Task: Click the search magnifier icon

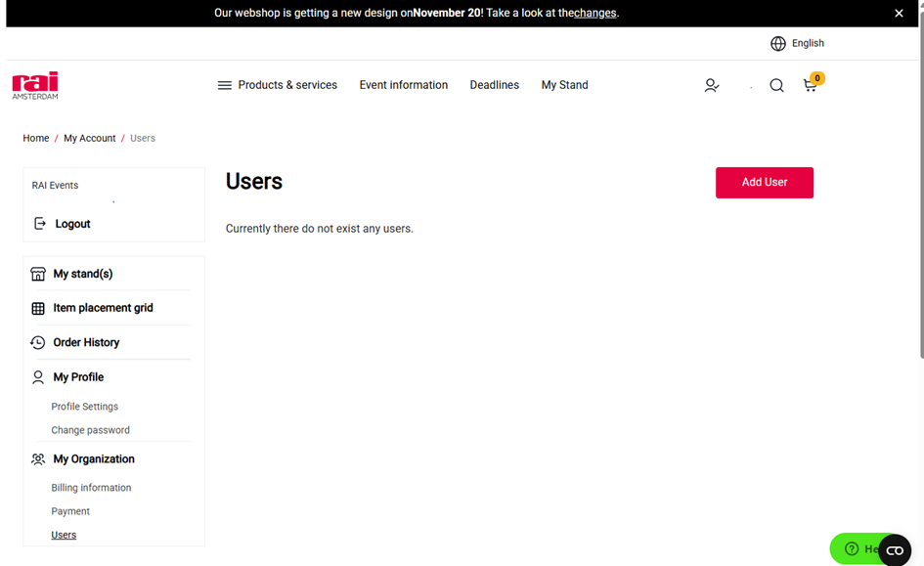Action: click(x=776, y=85)
